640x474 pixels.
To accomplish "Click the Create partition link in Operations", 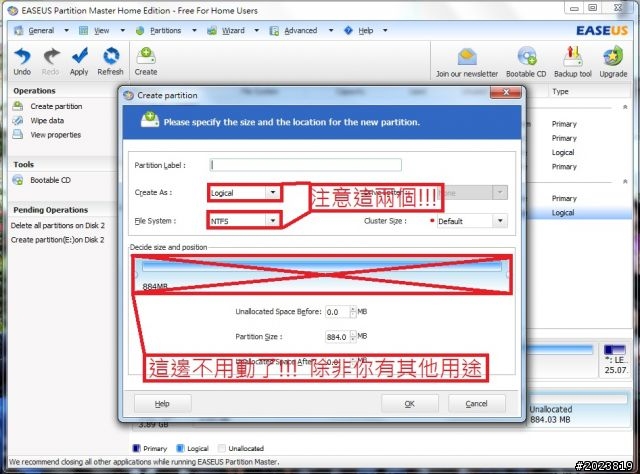I will (56, 106).
